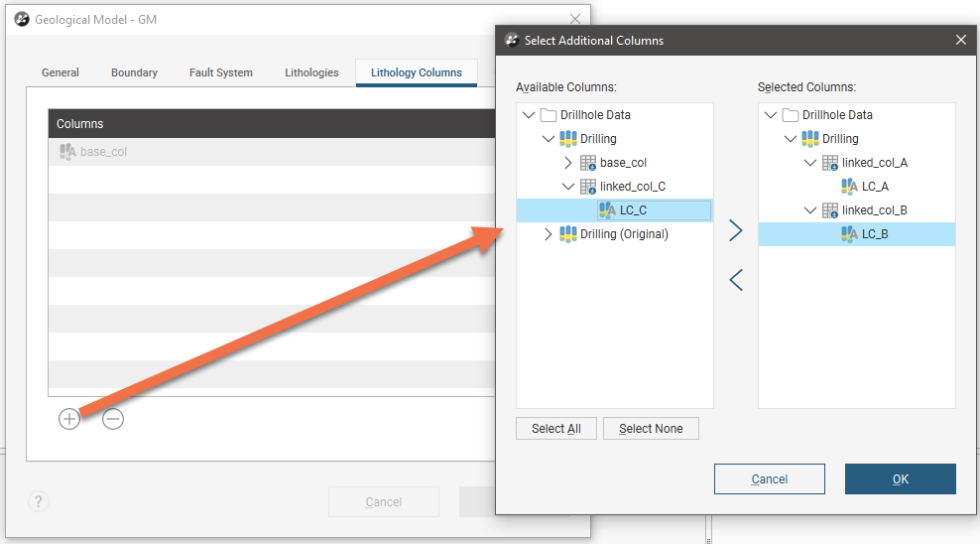Collapse the linked_col_C node
Image resolution: width=980 pixels, height=544 pixels.
pyautogui.click(x=568, y=187)
